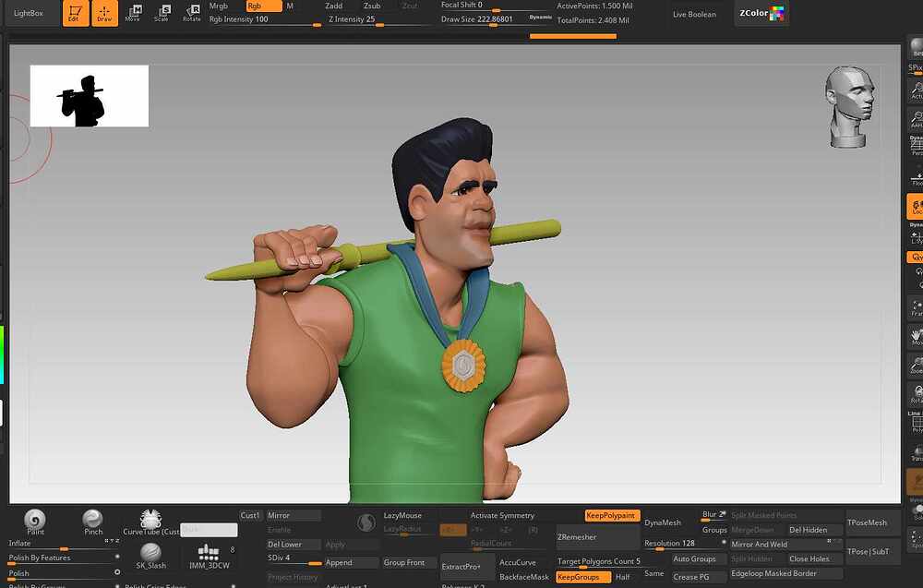The image size is (923, 588).
Task: Toggle KeepPolypaint option
Action: [x=612, y=516]
